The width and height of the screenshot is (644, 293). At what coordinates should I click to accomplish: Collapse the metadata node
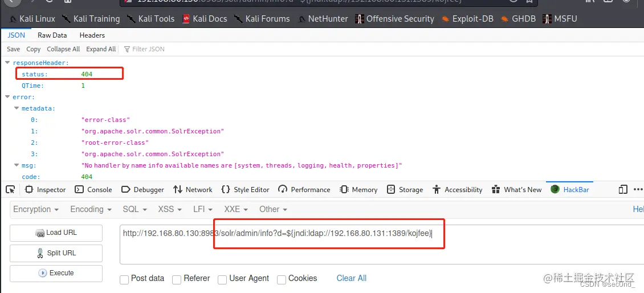(17, 108)
